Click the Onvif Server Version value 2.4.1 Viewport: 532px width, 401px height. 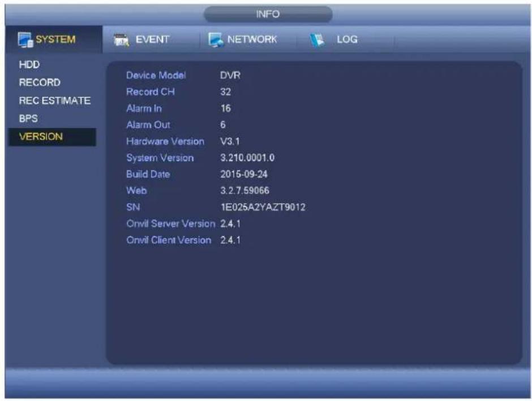click(230, 224)
